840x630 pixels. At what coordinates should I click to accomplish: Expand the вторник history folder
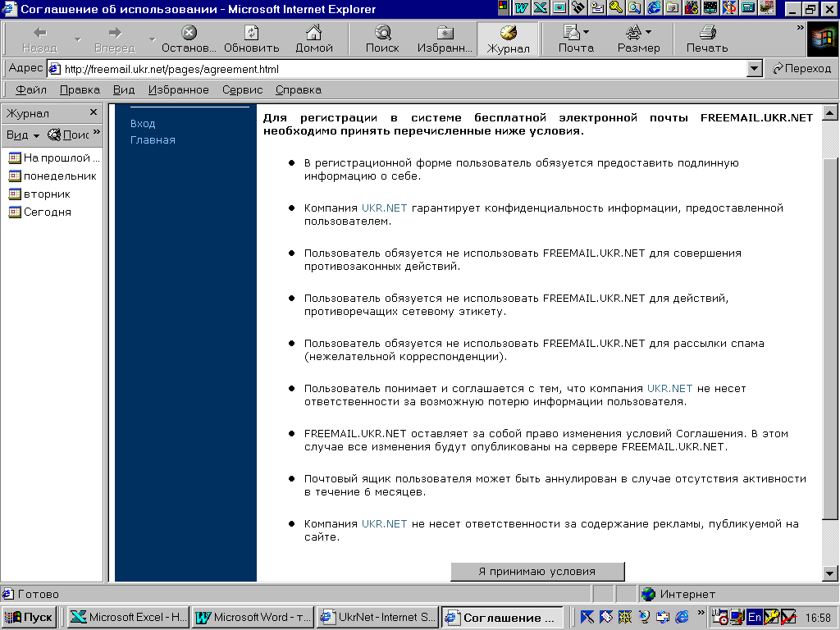[x=39, y=194]
